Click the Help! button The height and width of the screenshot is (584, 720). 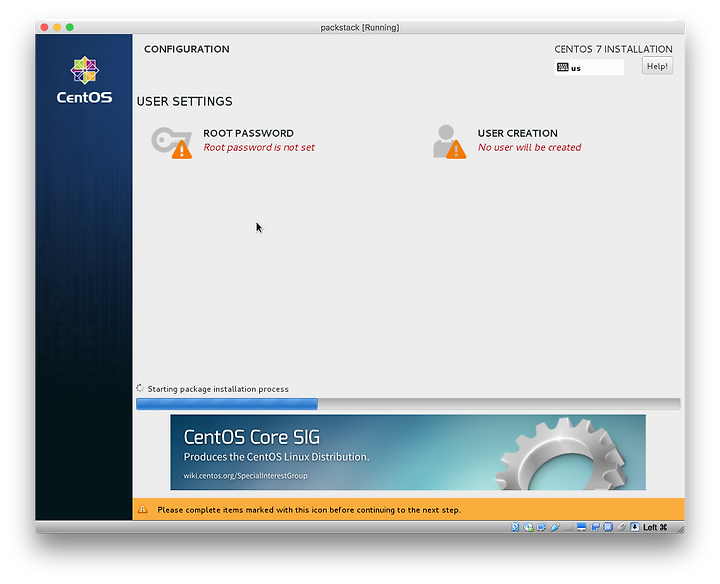(x=657, y=66)
